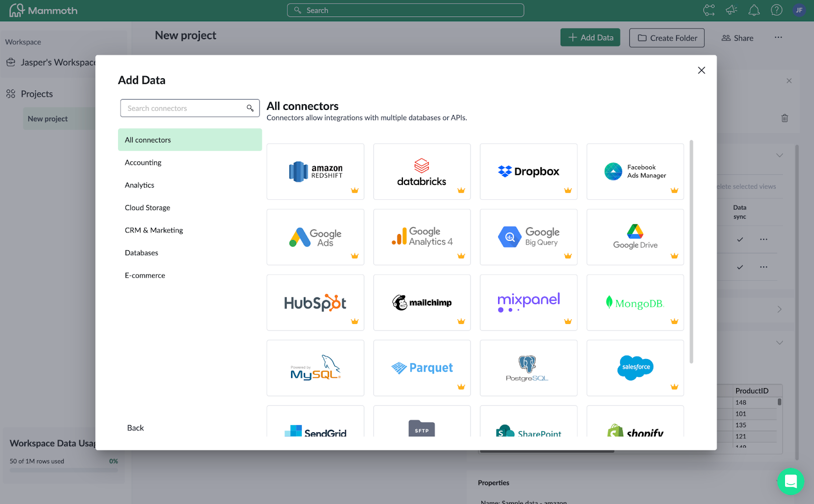Click the connector list scrollbar

(691, 252)
